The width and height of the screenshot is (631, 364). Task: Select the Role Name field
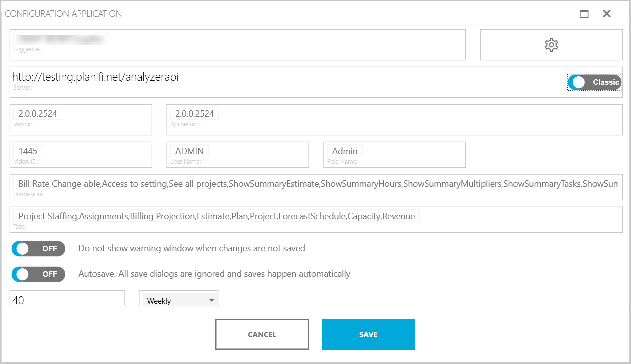pyautogui.click(x=394, y=154)
